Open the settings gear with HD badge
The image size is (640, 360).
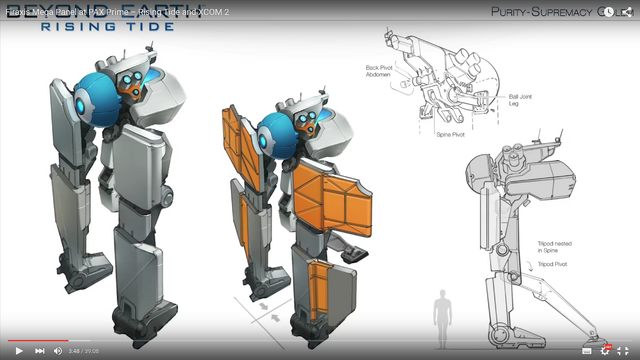605,350
